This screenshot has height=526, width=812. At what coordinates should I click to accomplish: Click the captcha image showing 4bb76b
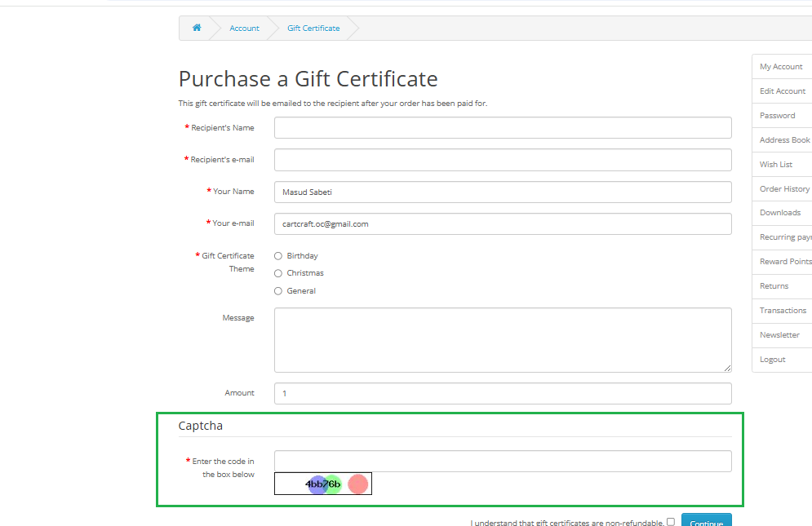[323, 483]
